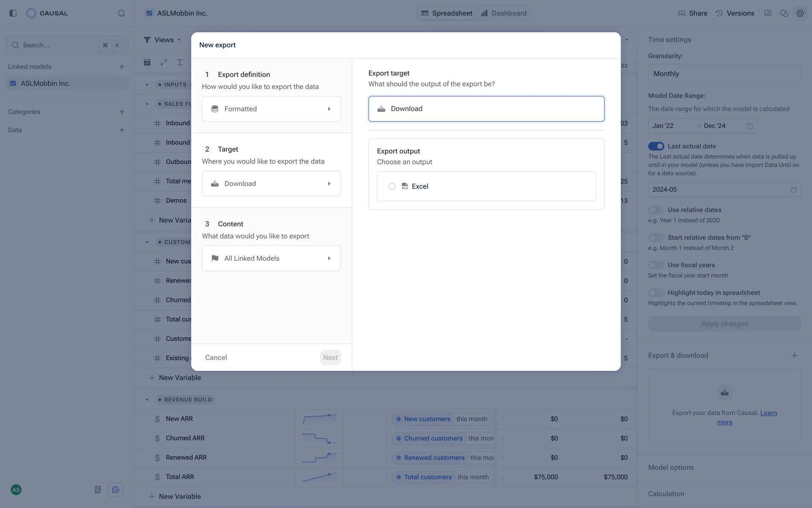The height and width of the screenshot is (508, 812).
Task: Cancel the new export dialog
Action: point(216,357)
